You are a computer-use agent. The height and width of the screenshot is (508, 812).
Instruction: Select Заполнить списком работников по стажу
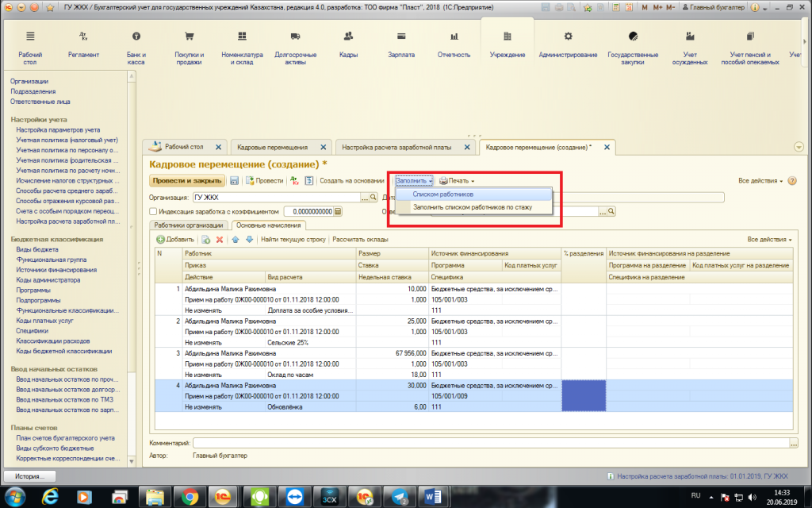472,207
